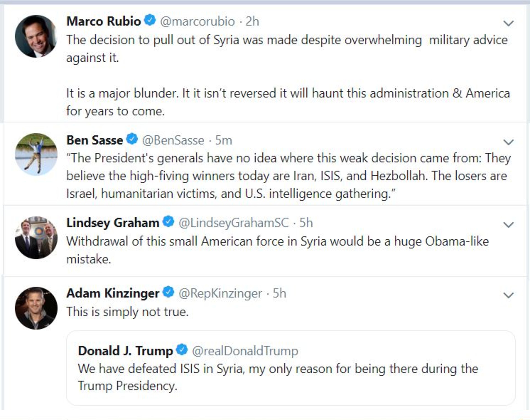Click Lindsey Graham's verified checkmark
This screenshot has height=420, width=530.
(168, 222)
